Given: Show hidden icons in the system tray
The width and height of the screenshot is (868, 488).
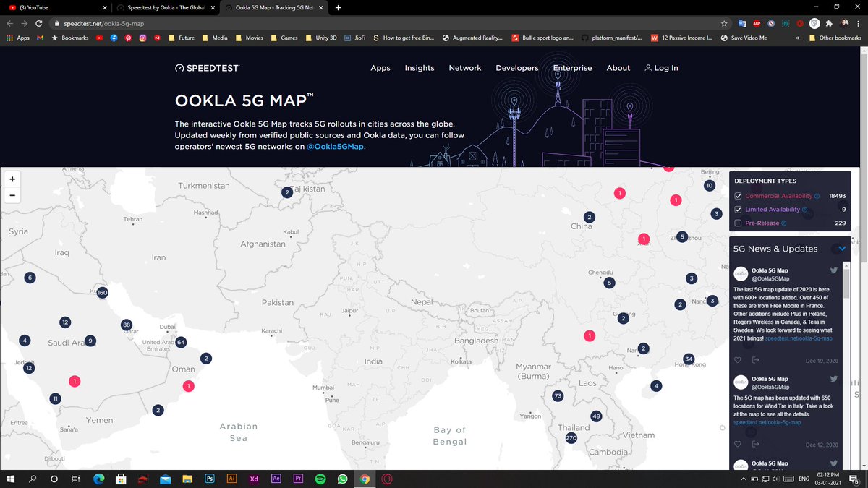Looking at the screenshot, I should click(744, 479).
